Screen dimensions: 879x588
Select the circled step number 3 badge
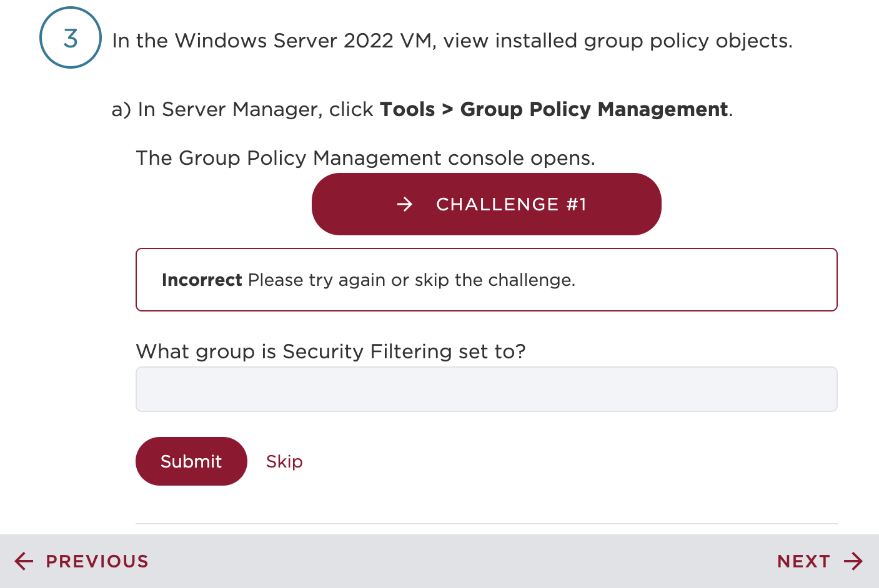coord(70,38)
